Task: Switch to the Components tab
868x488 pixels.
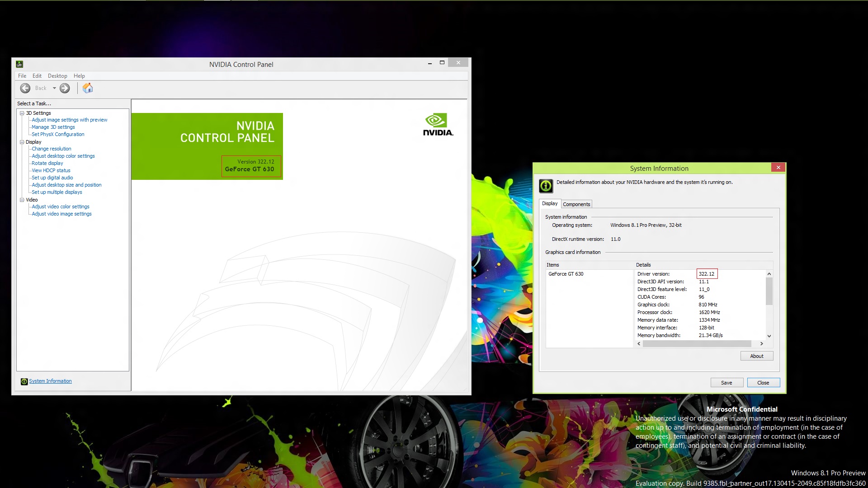Action: 576,204
